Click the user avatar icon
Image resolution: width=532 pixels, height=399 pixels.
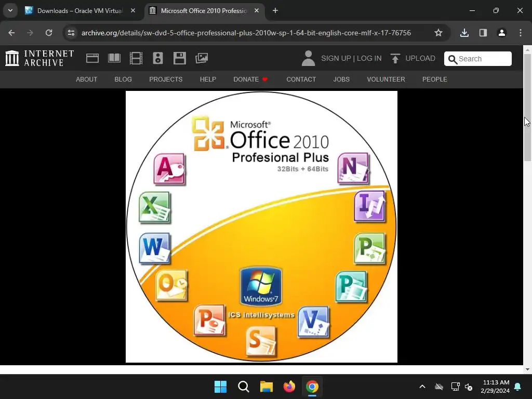308,58
